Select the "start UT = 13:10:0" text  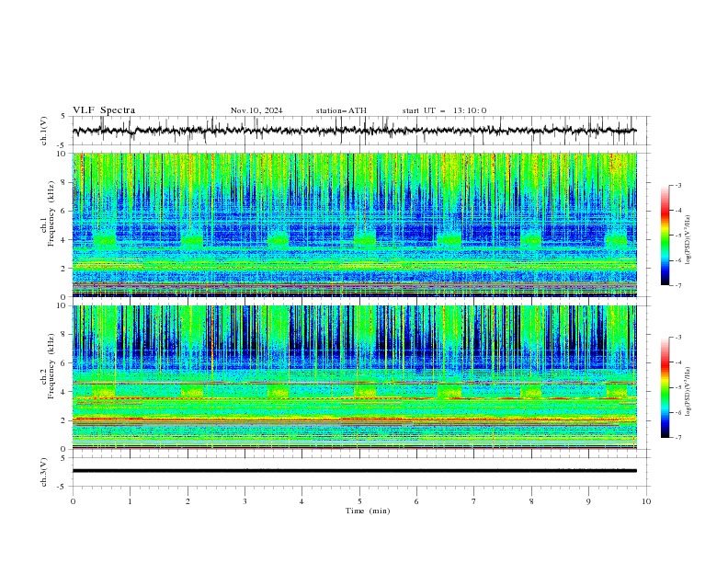(444, 110)
